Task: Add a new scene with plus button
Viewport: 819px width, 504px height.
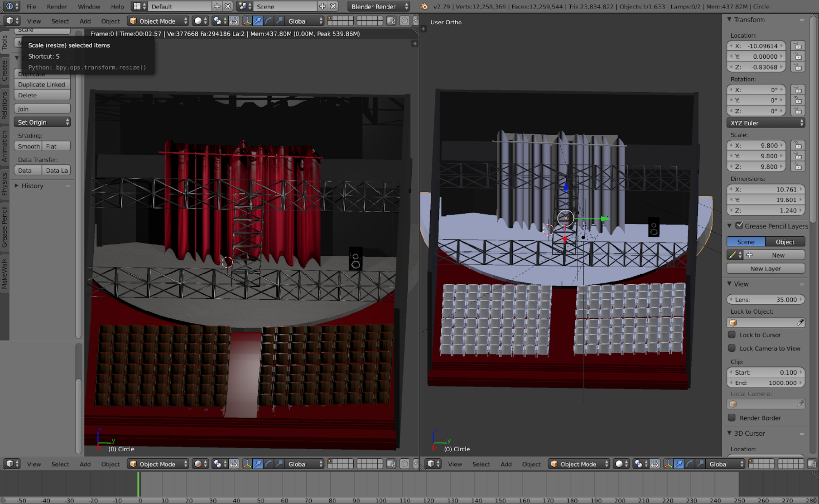Action: (x=322, y=6)
